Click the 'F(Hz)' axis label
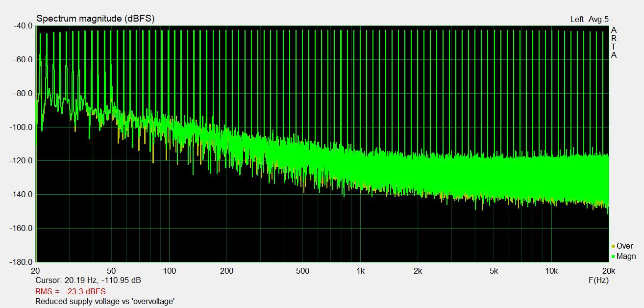Image resolution: width=644 pixels, height=308 pixels. 598,281
